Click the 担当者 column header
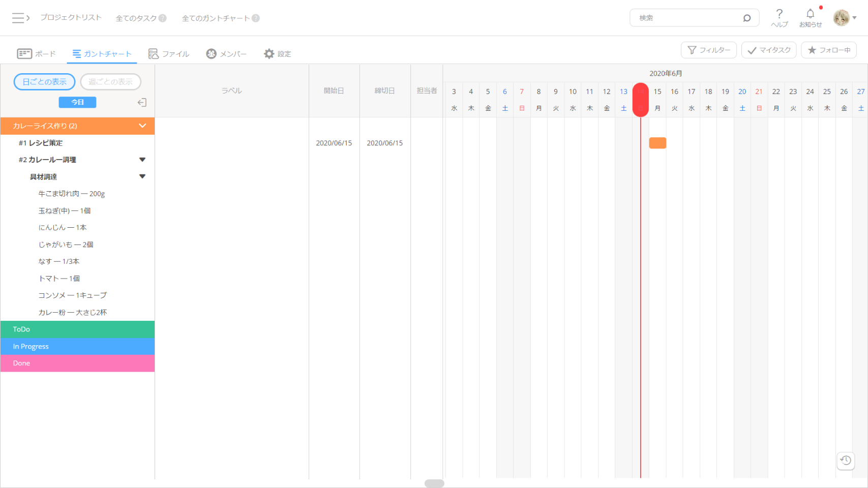 (x=427, y=90)
